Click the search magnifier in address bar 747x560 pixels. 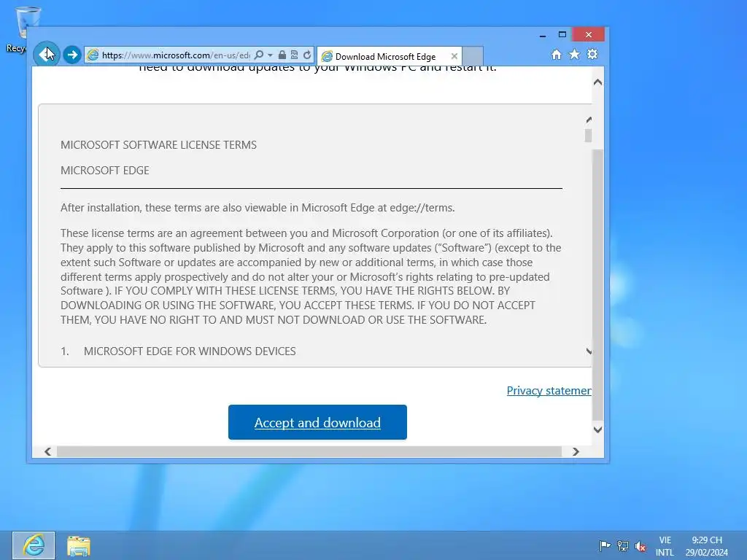259,55
